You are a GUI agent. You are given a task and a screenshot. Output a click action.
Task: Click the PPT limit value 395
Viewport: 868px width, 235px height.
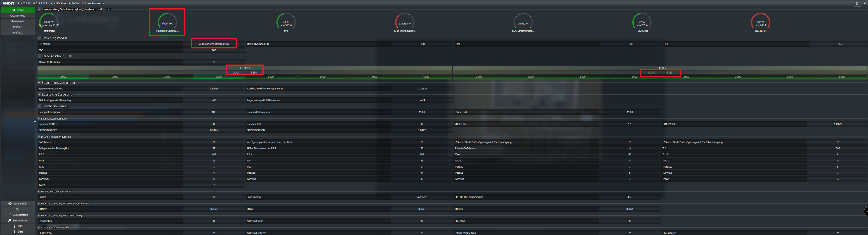point(631,44)
